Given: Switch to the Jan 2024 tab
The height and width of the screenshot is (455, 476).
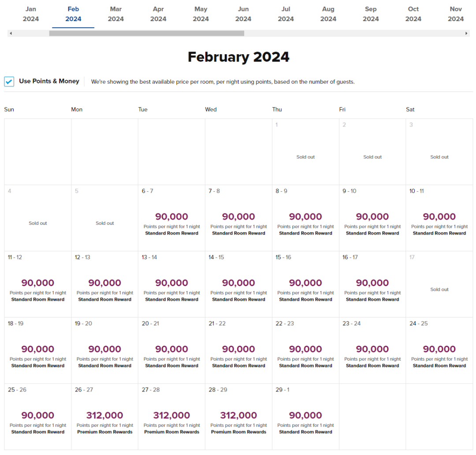Looking at the screenshot, I should 31,14.
